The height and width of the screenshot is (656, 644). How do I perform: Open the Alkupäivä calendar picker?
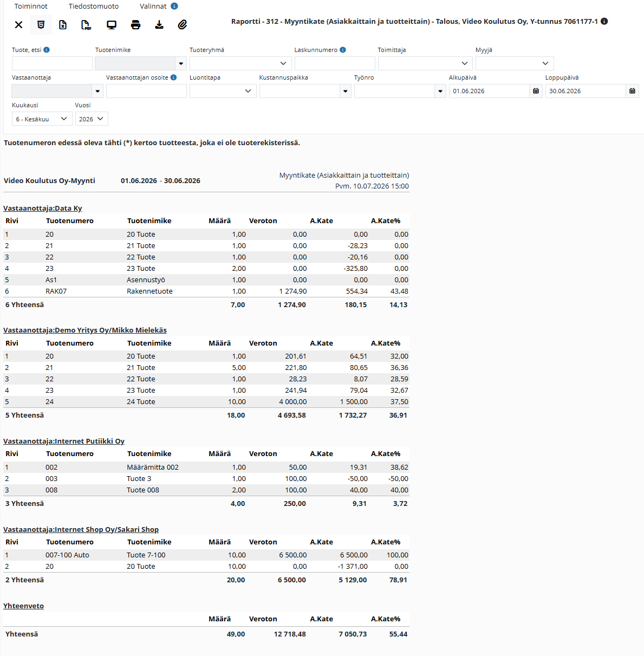click(x=536, y=91)
